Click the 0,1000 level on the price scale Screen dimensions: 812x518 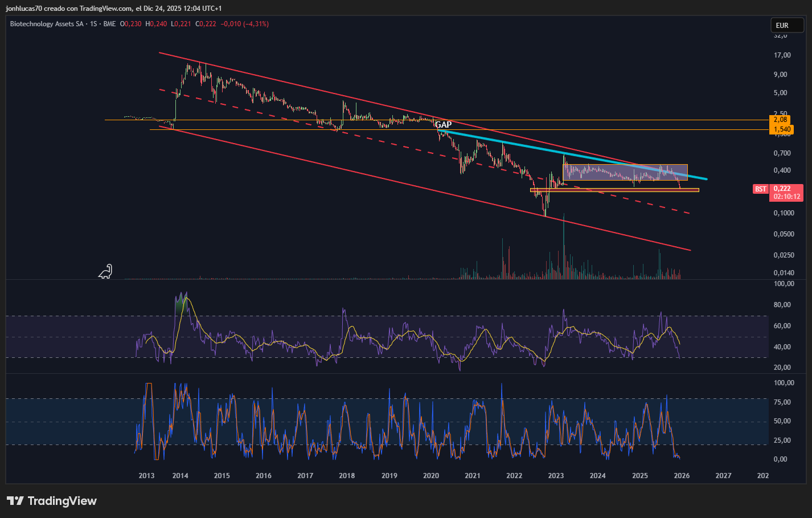(784, 213)
